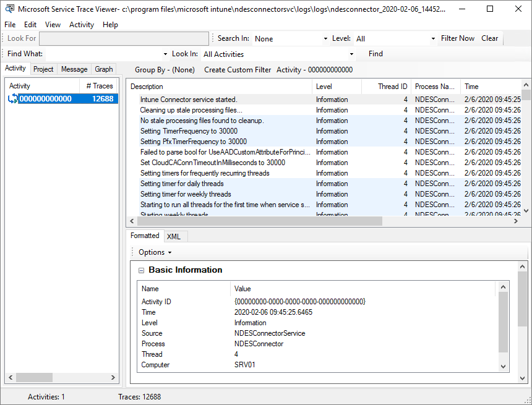Switch to the Project tab
532x405 pixels.
click(43, 69)
